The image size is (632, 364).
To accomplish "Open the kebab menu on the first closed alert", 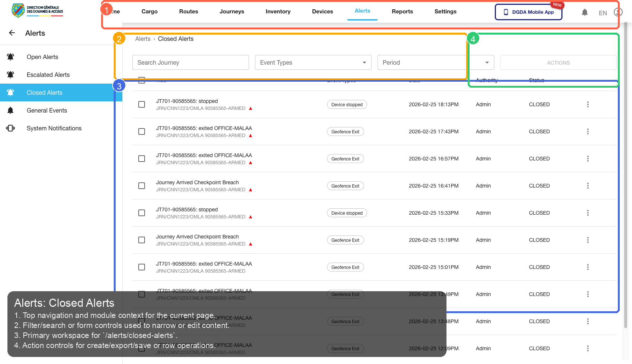I will point(588,104).
